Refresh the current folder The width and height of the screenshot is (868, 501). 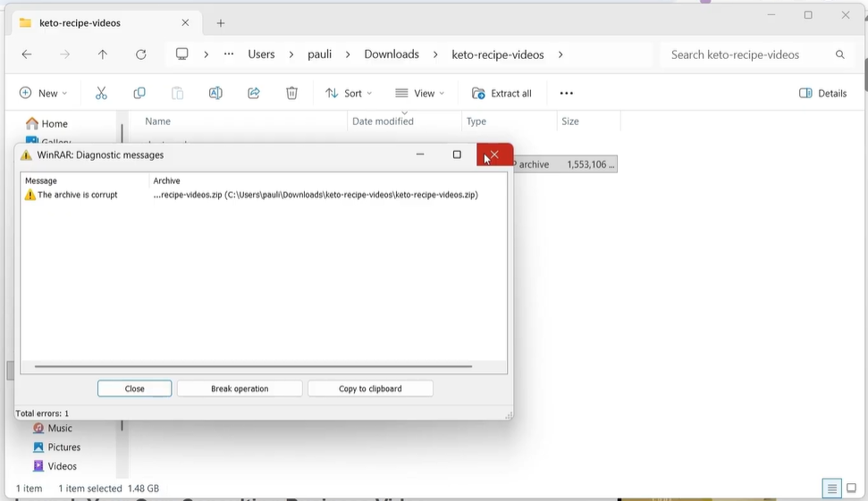click(140, 54)
